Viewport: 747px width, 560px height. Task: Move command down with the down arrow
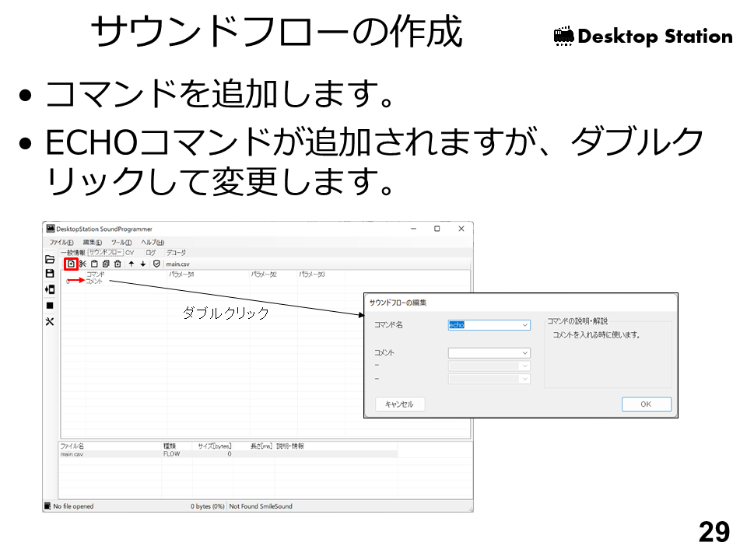(x=143, y=264)
